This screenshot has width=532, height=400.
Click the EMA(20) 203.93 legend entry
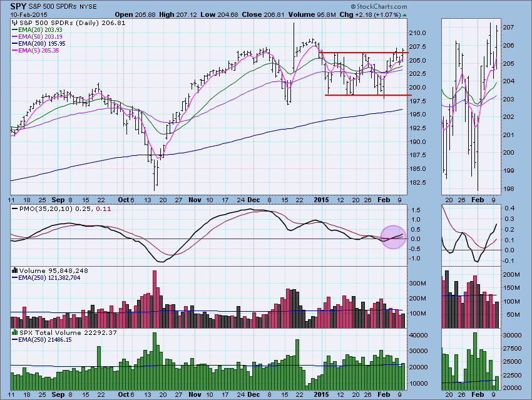click(x=37, y=30)
